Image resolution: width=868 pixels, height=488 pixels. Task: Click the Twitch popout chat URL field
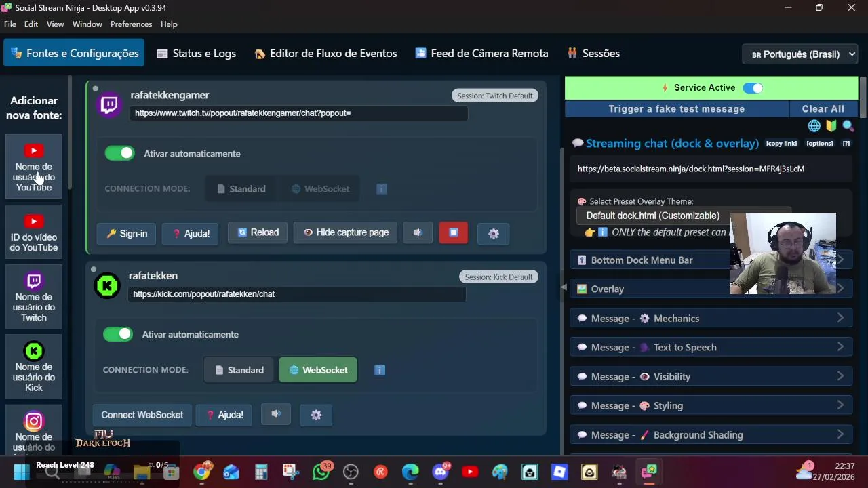tap(298, 113)
